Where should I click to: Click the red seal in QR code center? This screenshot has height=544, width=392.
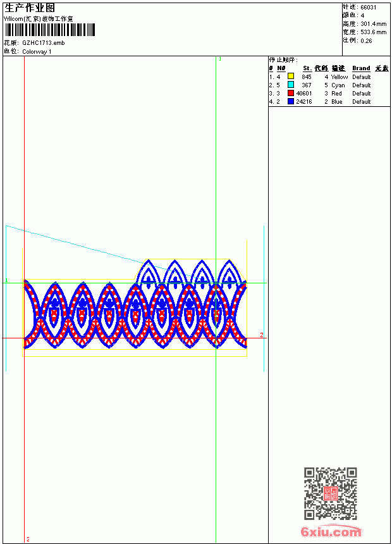pyautogui.click(x=331, y=493)
